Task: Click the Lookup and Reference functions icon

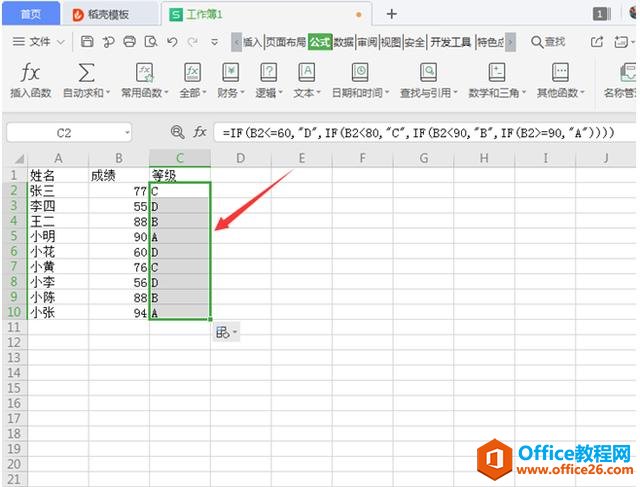Action: [x=428, y=73]
